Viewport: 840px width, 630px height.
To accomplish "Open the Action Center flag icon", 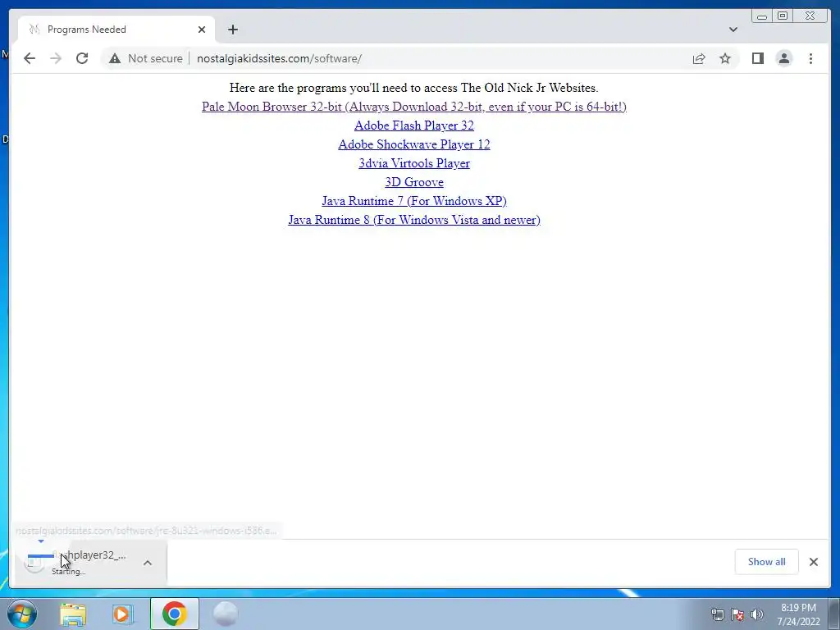I will tap(737, 614).
